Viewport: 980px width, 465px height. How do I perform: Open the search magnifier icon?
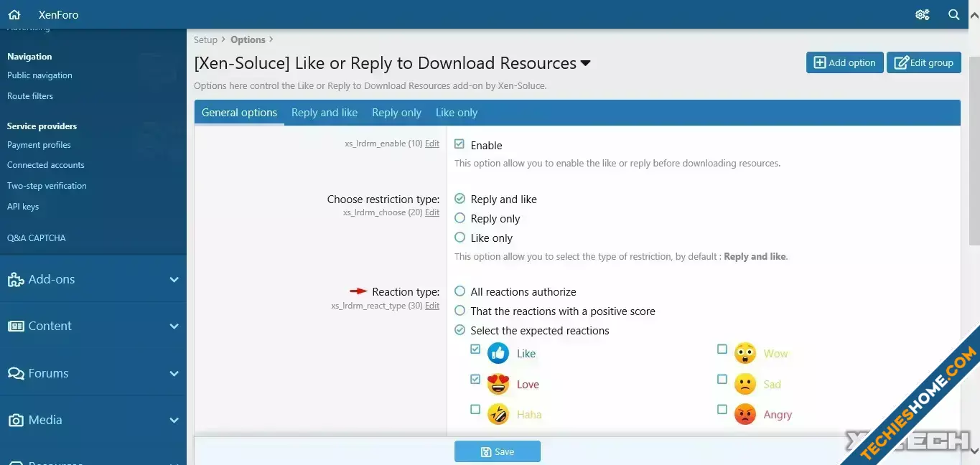pos(954,14)
